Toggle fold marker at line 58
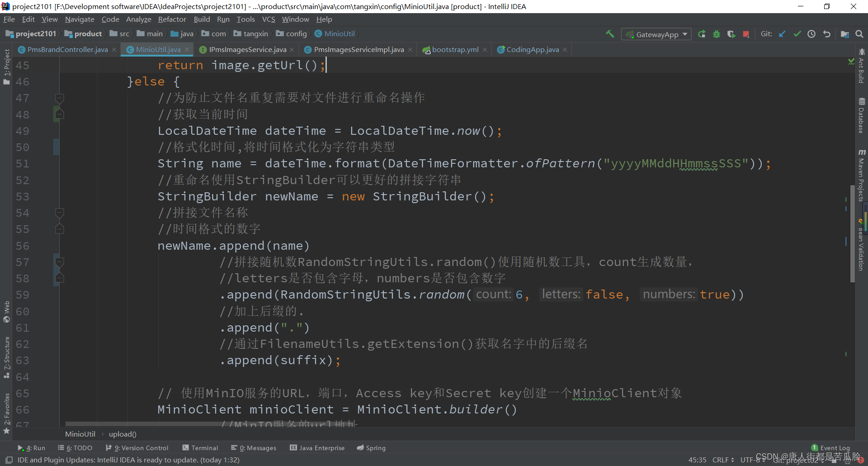This screenshot has width=868, height=466. [59, 278]
